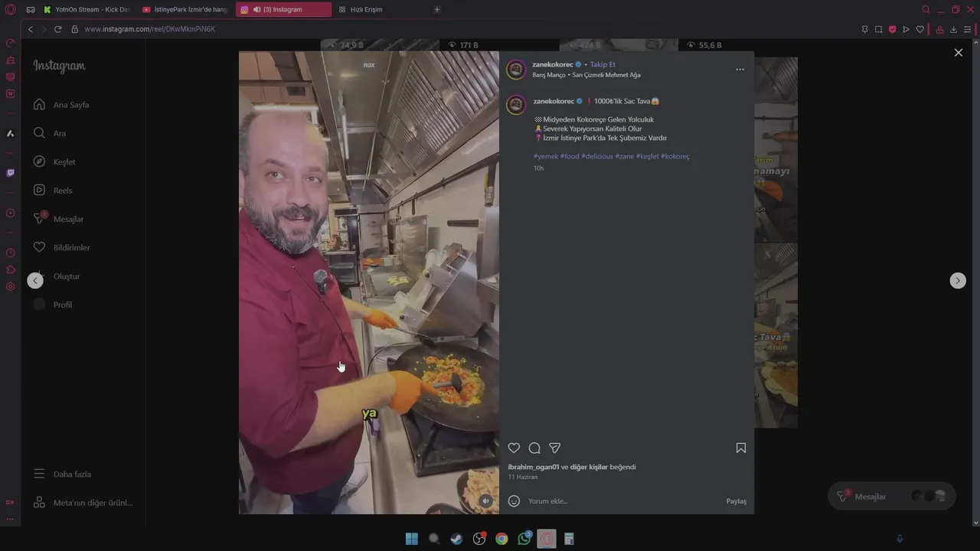Open GX Corner gamepad icon
Image resolution: width=980 pixels, height=551 pixels.
[31, 9]
